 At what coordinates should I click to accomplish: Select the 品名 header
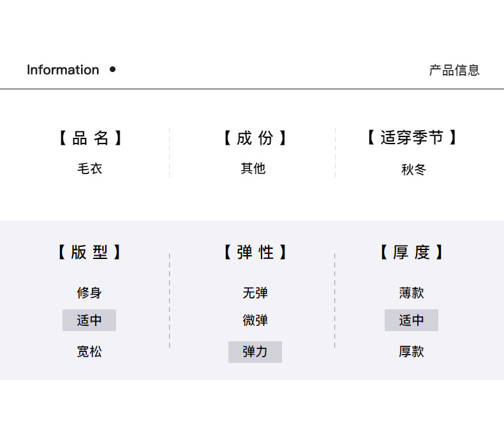coord(90,138)
